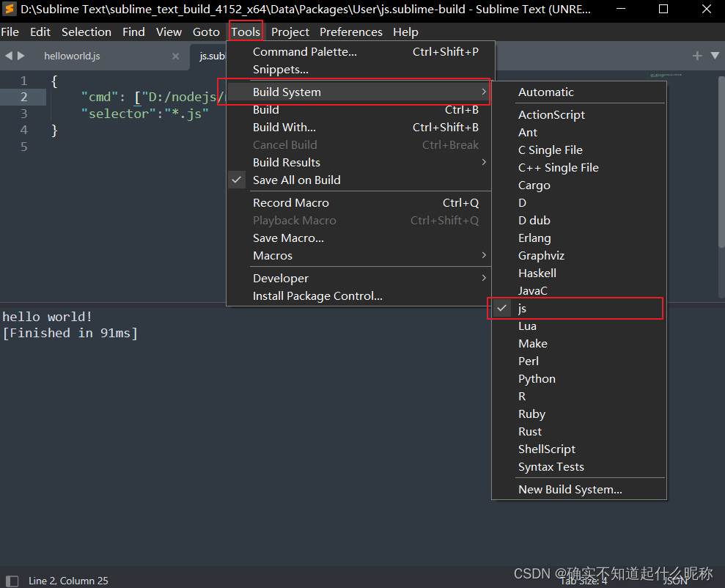Image resolution: width=725 pixels, height=588 pixels.
Task: Open the Goto menu
Action: 206,32
